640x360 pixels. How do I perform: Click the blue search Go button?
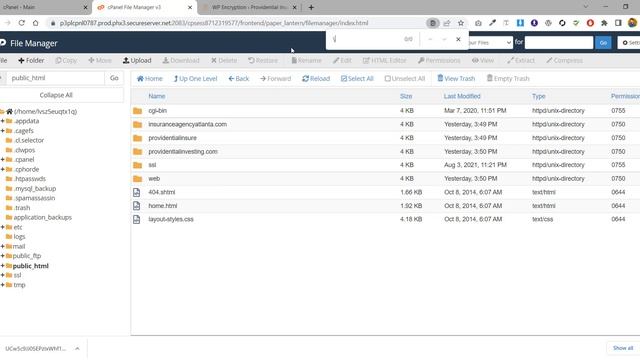coord(603,42)
